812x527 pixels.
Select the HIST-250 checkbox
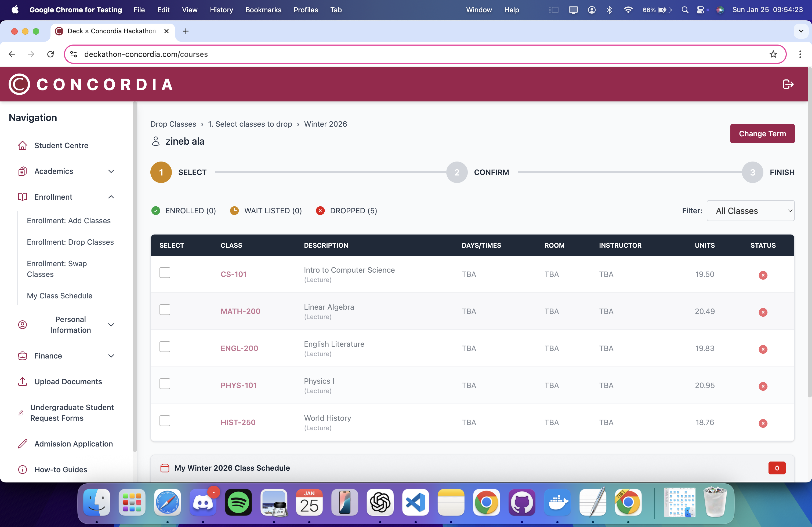pos(165,421)
